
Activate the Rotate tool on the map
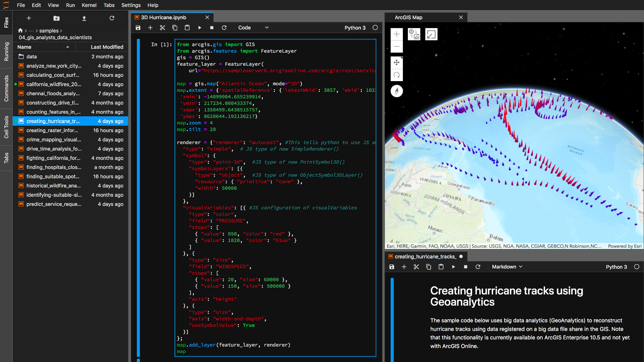(397, 75)
